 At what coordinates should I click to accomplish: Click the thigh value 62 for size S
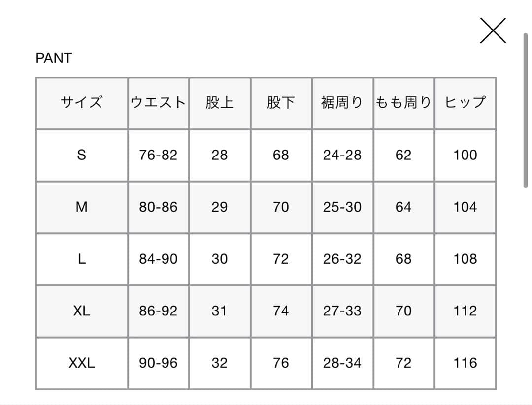(404, 155)
